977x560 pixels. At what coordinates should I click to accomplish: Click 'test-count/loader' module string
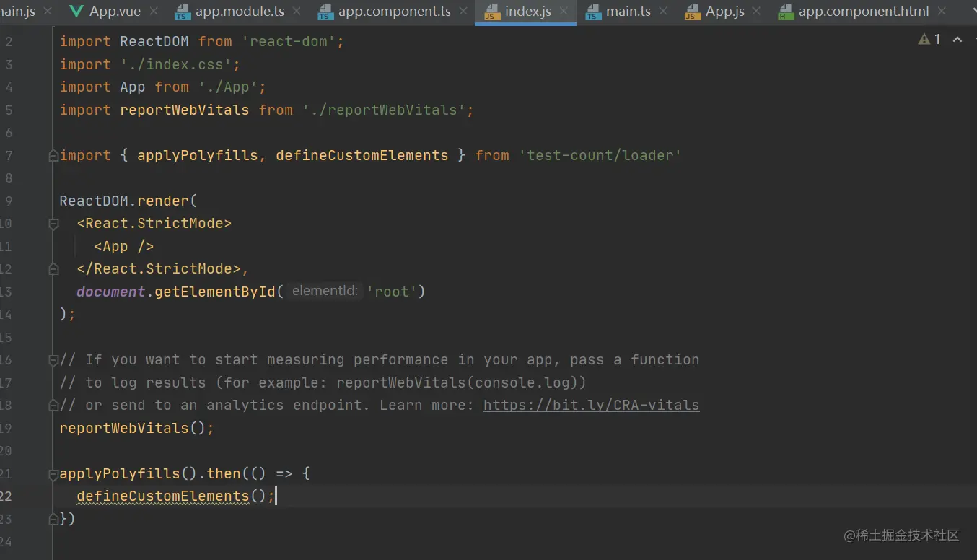coord(600,155)
